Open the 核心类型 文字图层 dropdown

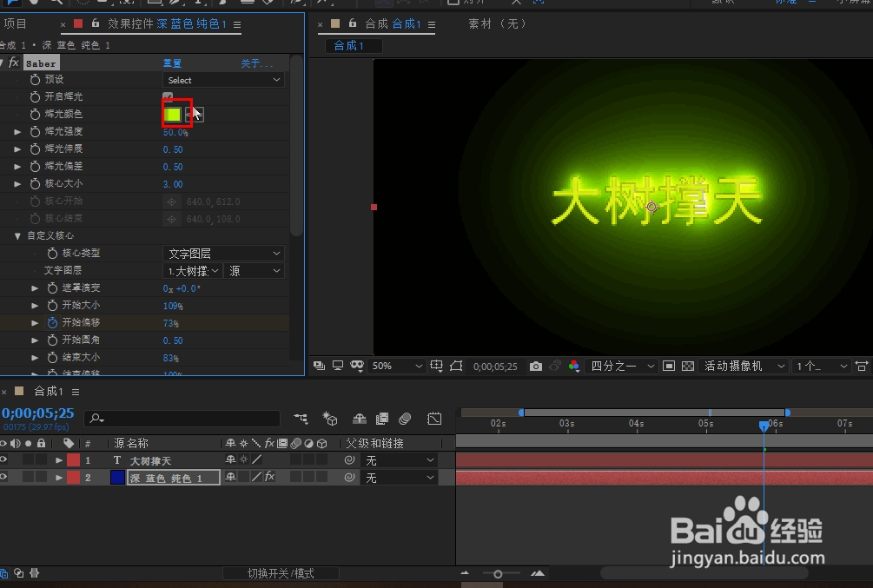coord(223,254)
